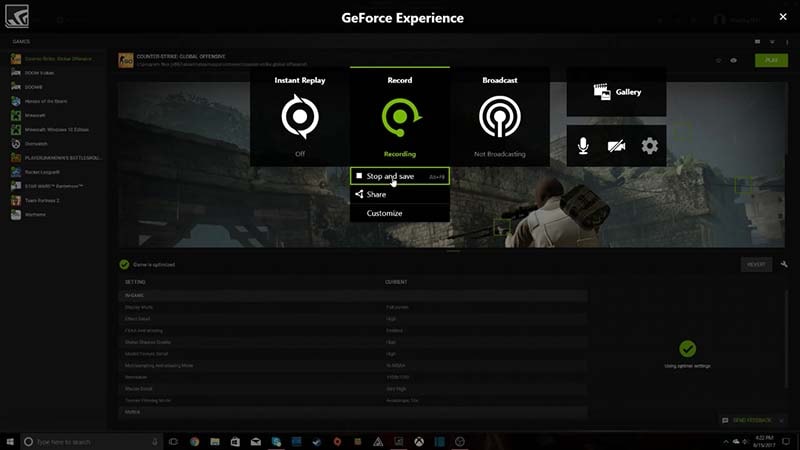Open the Windows Start button
Viewport: 800px width, 450px height.
tap(10, 441)
